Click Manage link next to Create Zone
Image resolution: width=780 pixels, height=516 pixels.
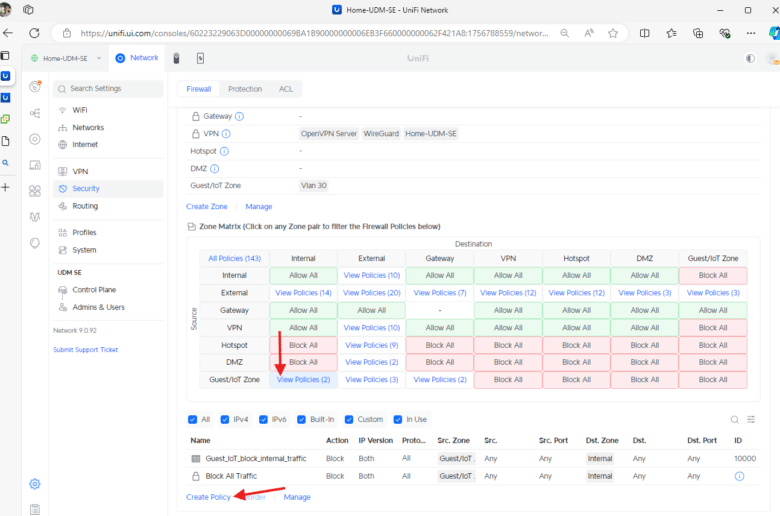coord(259,206)
